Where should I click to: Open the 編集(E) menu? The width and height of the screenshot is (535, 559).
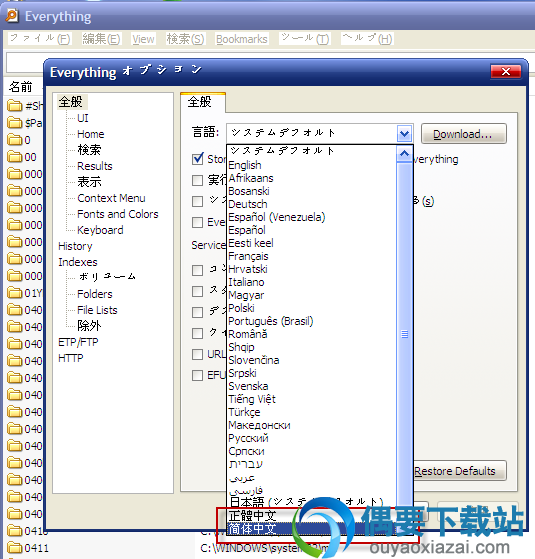[x=101, y=39]
